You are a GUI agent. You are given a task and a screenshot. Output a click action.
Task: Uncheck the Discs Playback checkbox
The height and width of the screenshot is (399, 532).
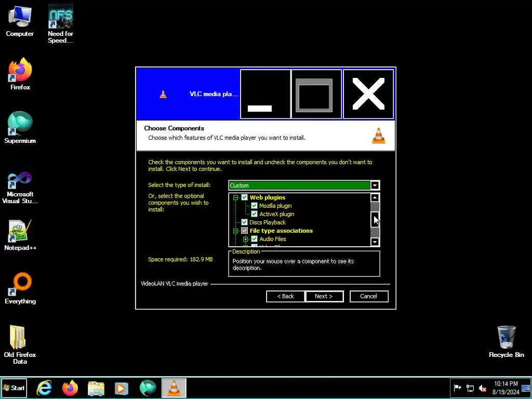[244, 222]
